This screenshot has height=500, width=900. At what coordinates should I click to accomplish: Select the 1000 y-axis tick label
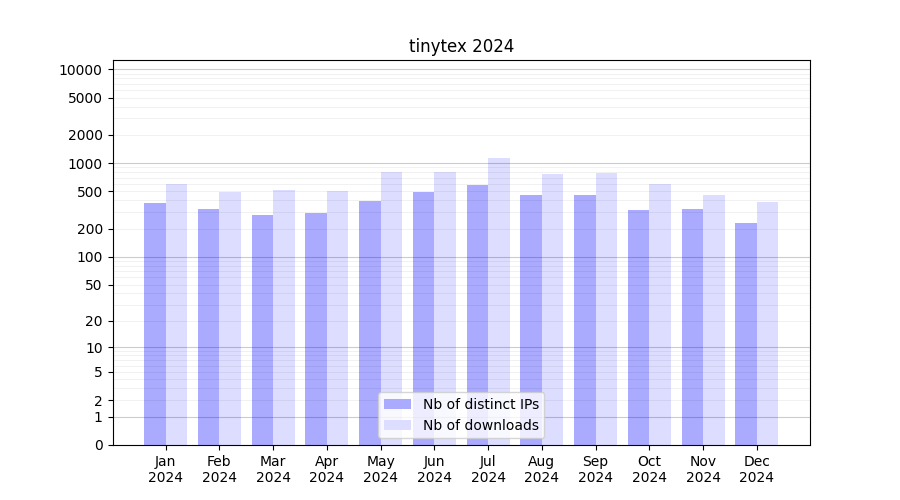coord(84,164)
